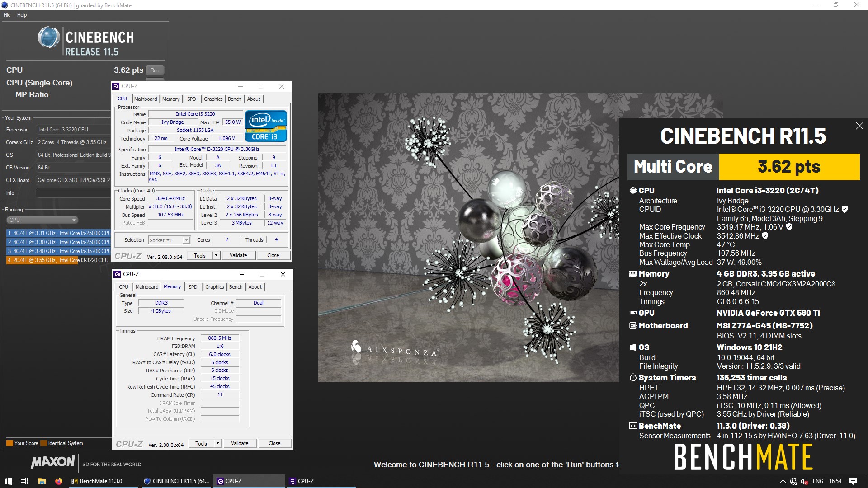Click Close button in upper CPU-Z window

(273, 255)
